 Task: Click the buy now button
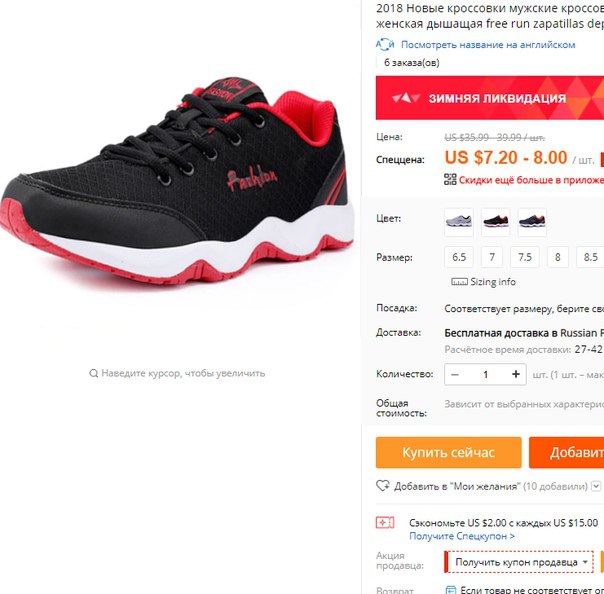click(x=448, y=452)
